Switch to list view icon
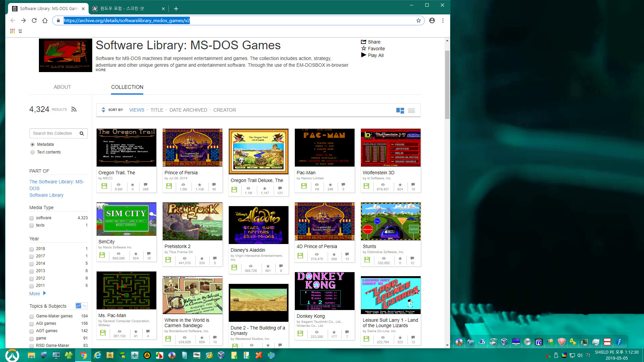The width and height of the screenshot is (644, 362). pyautogui.click(x=412, y=110)
